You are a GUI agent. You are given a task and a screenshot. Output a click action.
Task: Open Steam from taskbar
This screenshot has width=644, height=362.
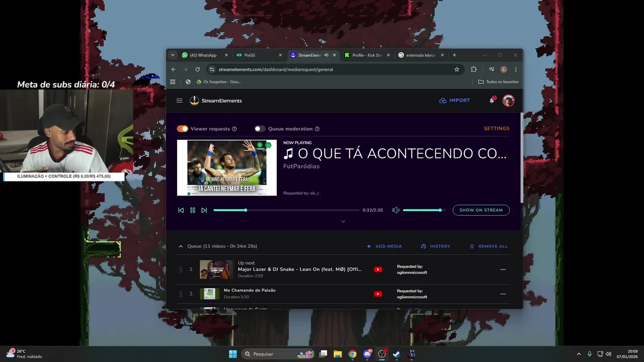tap(396, 354)
